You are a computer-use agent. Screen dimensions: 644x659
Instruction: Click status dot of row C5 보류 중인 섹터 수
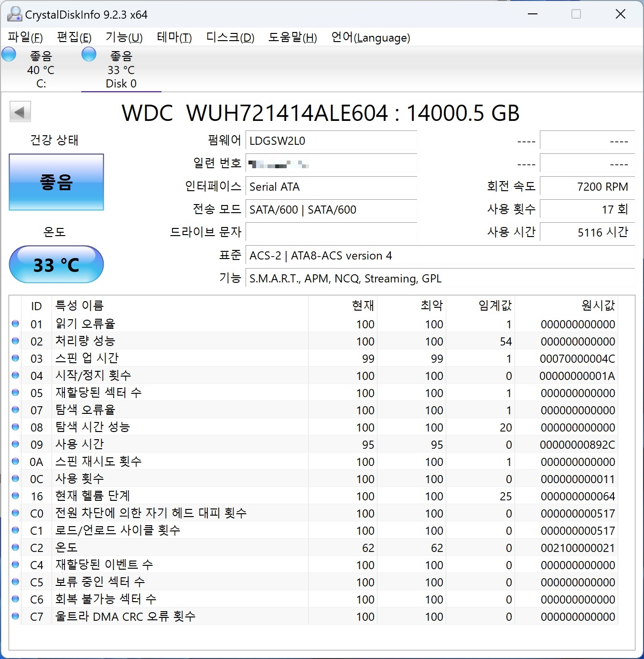(x=15, y=582)
